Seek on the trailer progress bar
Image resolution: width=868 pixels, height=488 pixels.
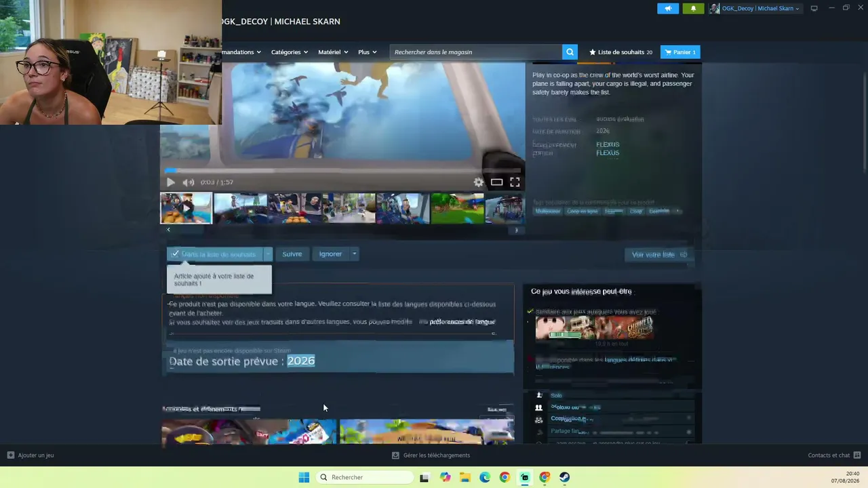(x=342, y=171)
